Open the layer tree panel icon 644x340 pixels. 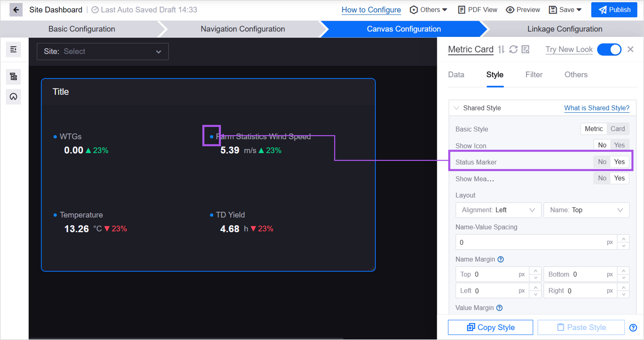[13, 76]
